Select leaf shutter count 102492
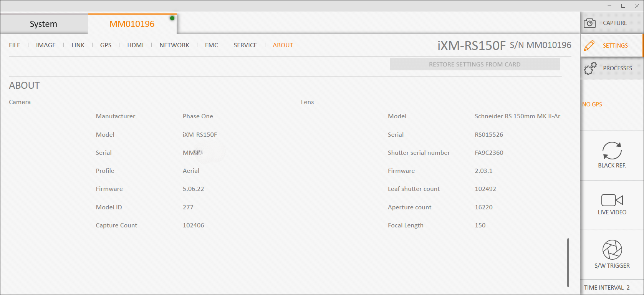The width and height of the screenshot is (644, 295). (485, 189)
